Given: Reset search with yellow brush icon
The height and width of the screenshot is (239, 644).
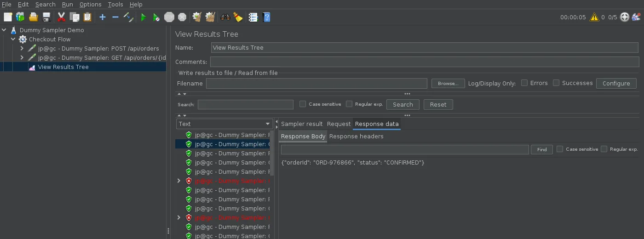Looking at the screenshot, I should point(238,17).
